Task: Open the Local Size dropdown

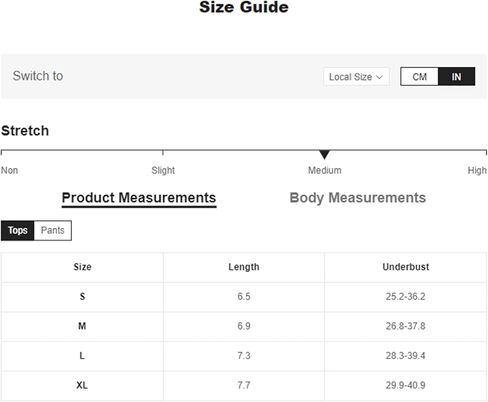Action: (x=356, y=77)
